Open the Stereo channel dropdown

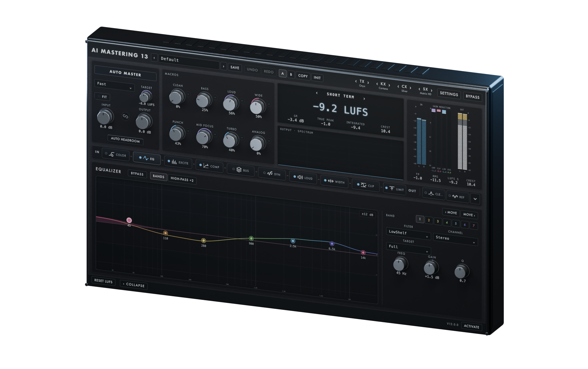click(455, 239)
